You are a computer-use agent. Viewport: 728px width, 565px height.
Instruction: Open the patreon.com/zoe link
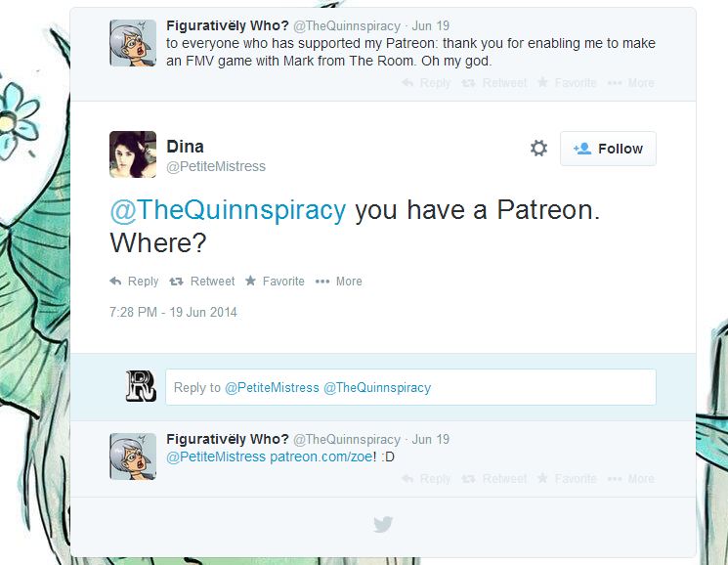(x=321, y=456)
